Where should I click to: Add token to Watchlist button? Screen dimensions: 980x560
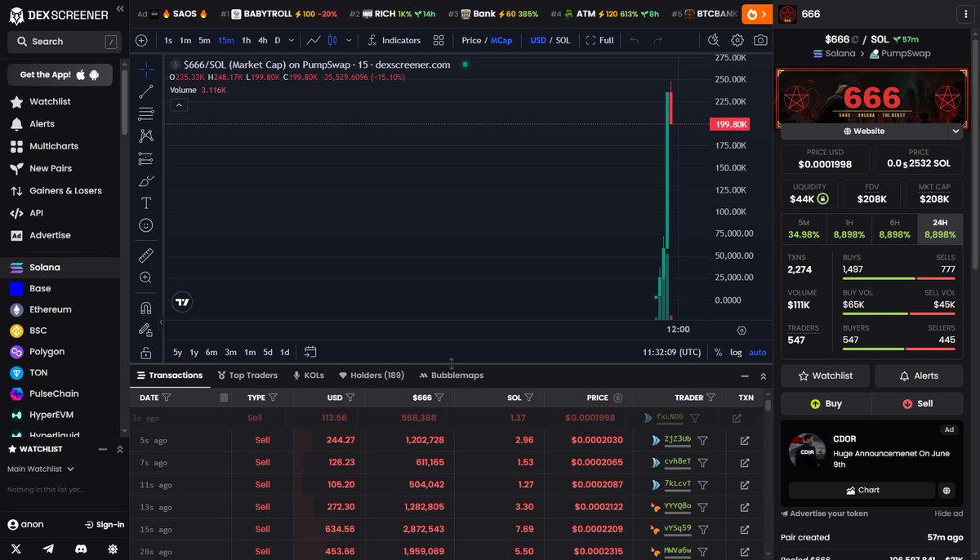click(x=825, y=376)
